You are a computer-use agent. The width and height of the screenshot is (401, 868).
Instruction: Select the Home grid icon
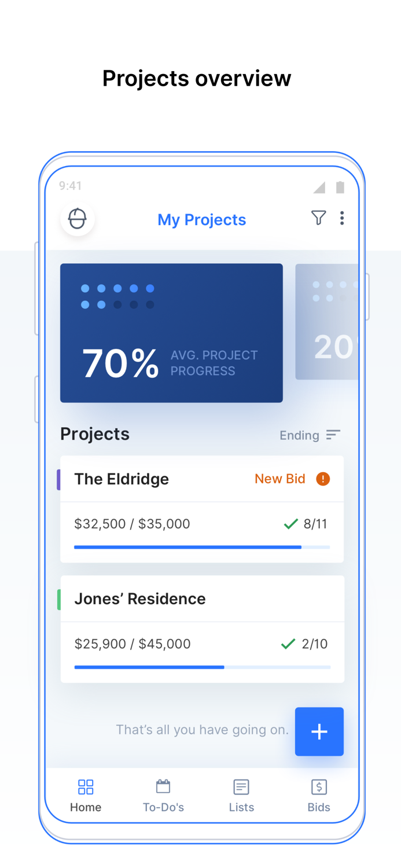(x=85, y=786)
